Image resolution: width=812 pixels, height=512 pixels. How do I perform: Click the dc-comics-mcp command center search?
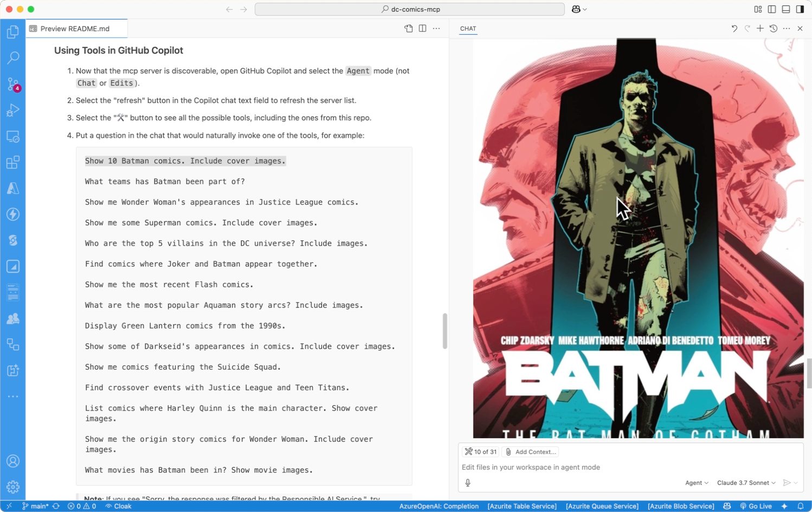[x=409, y=9]
